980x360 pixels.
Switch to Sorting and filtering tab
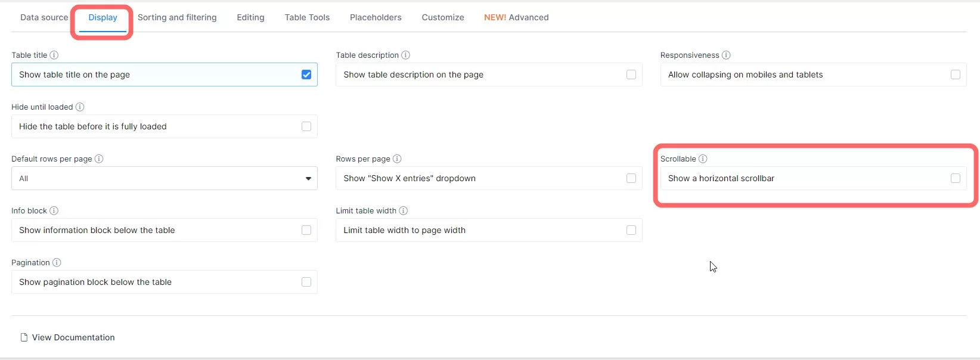[x=177, y=18]
